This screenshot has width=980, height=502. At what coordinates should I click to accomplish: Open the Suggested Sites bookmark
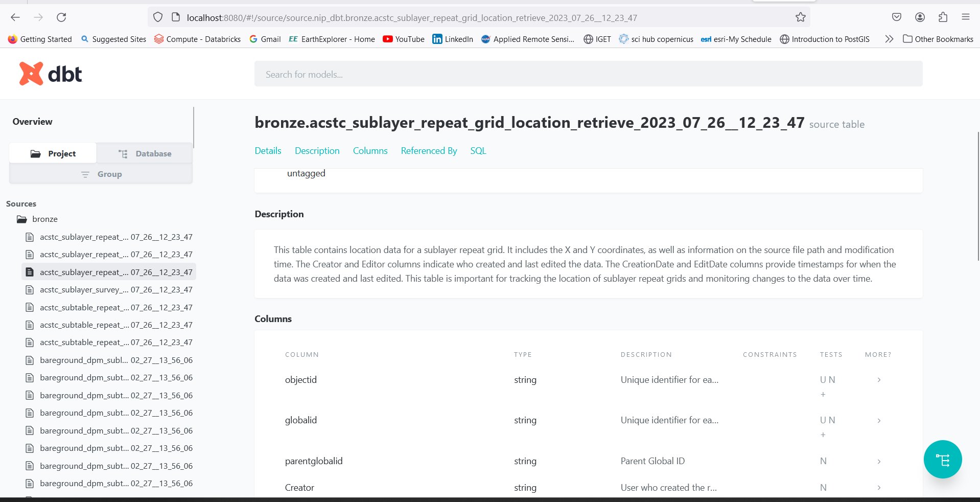[x=113, y=39]
